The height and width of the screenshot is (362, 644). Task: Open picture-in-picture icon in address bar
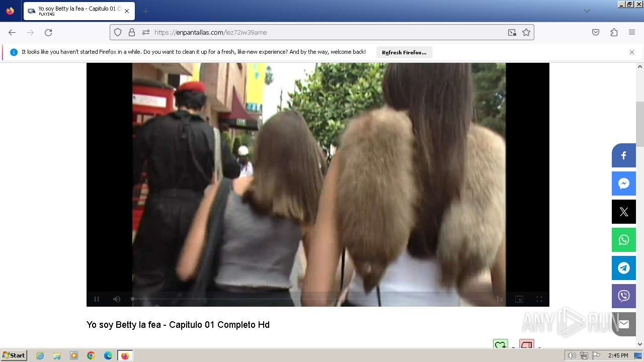tap(512, 32)
